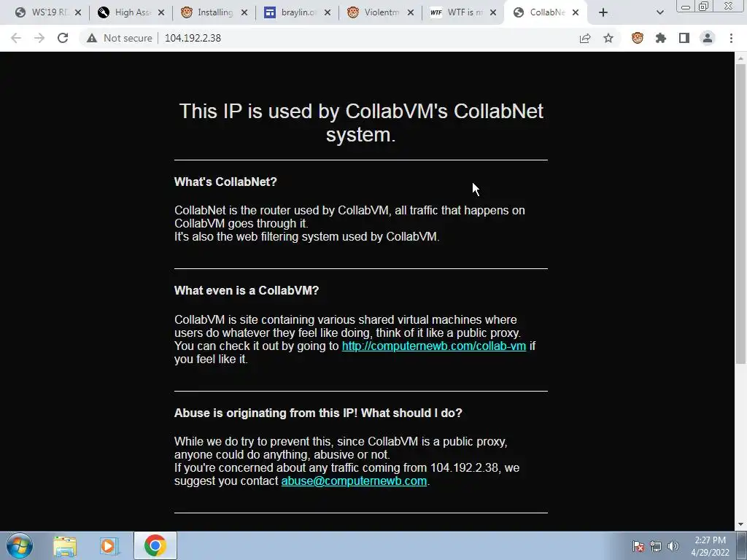Screen dimensions: 747x560
Task: Open a new tab with the plus button
Action: (603, 12)
